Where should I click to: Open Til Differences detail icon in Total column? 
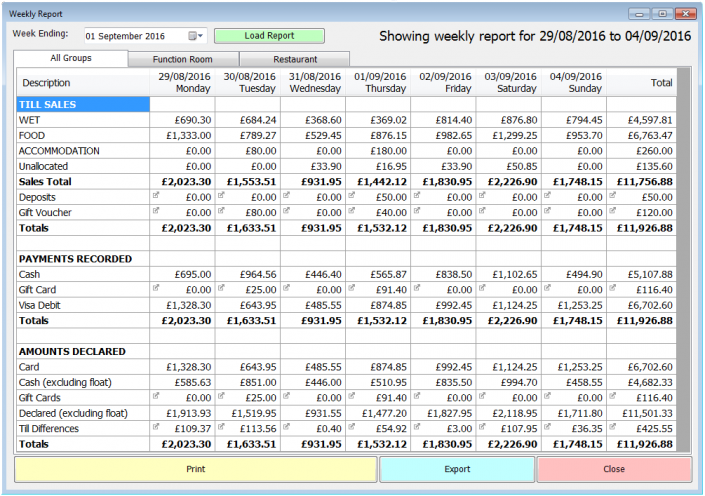click(x=612, y=427)
